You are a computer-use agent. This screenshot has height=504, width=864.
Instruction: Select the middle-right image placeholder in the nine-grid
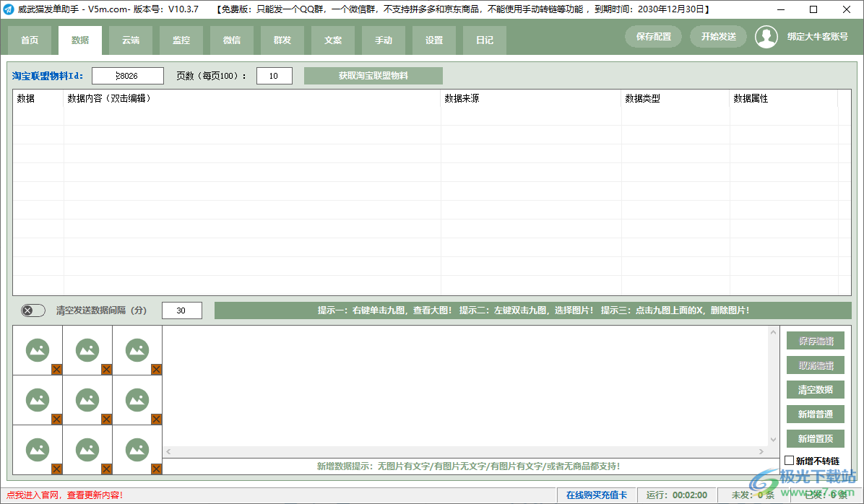(137, 400)
